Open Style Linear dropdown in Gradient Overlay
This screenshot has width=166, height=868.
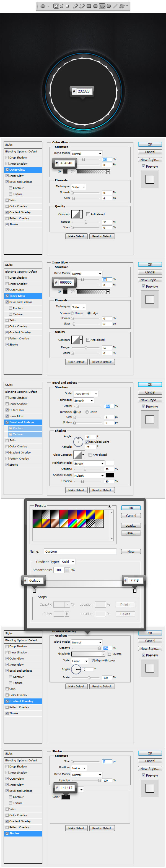(x=80, y=661)
